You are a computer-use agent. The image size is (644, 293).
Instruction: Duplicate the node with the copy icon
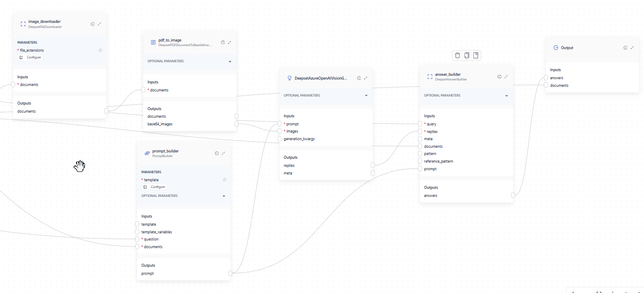[467, 55]
